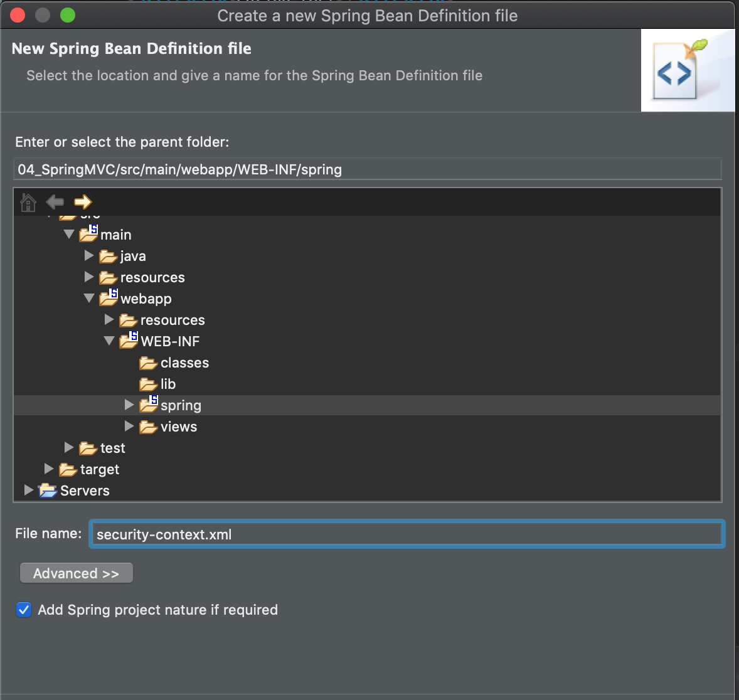This screenshot has height=700, width=739.
Task: Select the 'main' tree row label
Action: coord(116,235)
